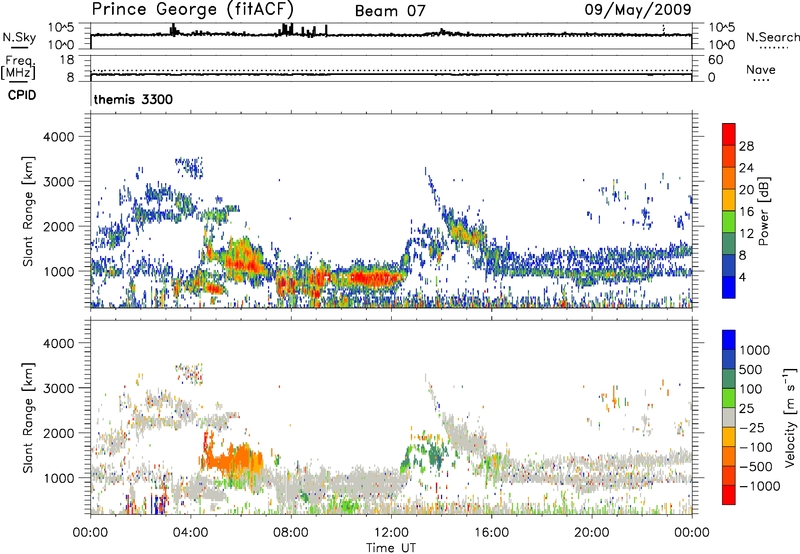Click inside the sky noise time-series panel
Viewport: 800px width, 554px height.
391,36
